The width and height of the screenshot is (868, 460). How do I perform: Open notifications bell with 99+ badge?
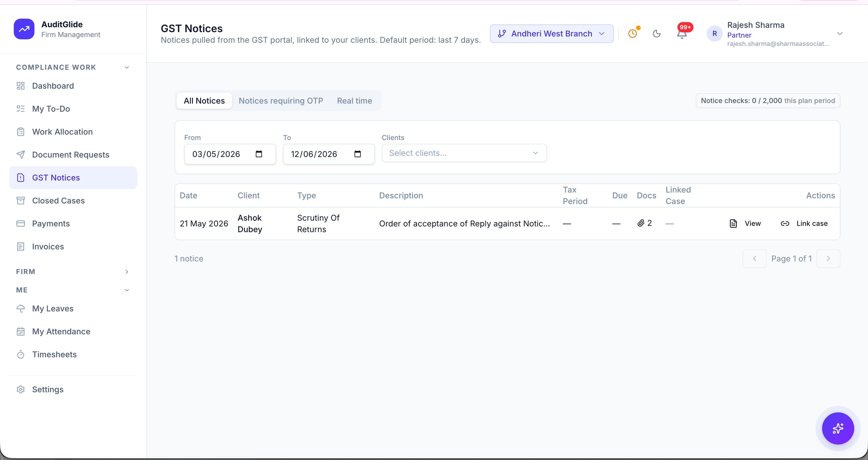pyautogui.click(x=682, y=33)
